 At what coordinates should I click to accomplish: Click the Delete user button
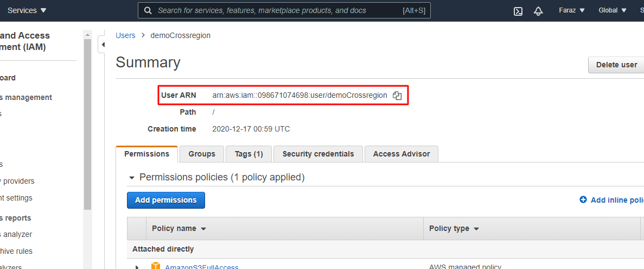[x=616, y=65]
